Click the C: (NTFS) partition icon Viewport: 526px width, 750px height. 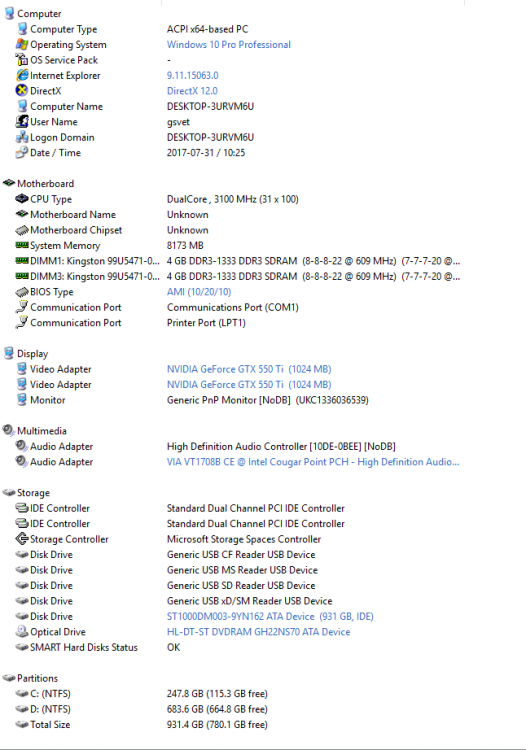click(22, 694)
